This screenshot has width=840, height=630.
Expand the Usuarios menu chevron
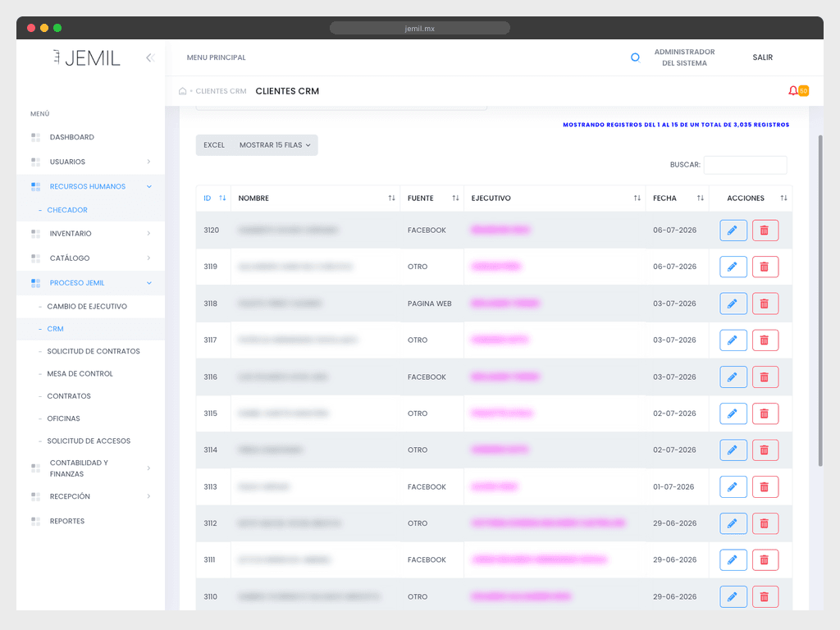click(x=148, y=162)
